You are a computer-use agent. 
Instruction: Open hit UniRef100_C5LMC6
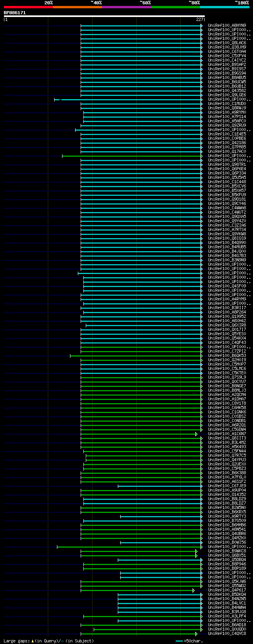[227, 368]
